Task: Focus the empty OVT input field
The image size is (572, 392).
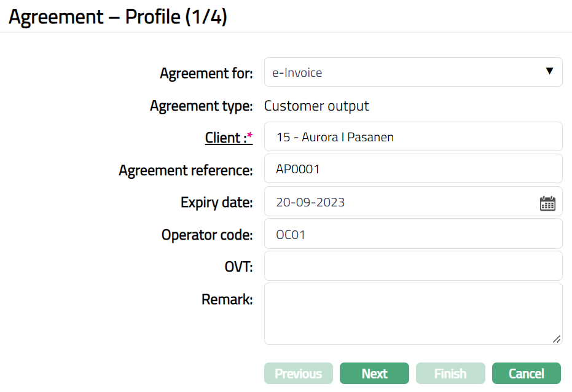Action: coord(413,266)
